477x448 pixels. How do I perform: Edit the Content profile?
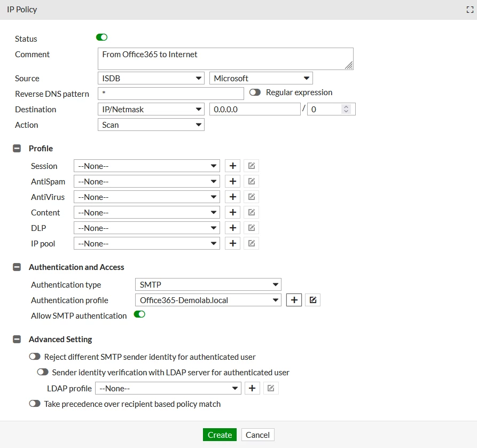[x=251, y=213]
